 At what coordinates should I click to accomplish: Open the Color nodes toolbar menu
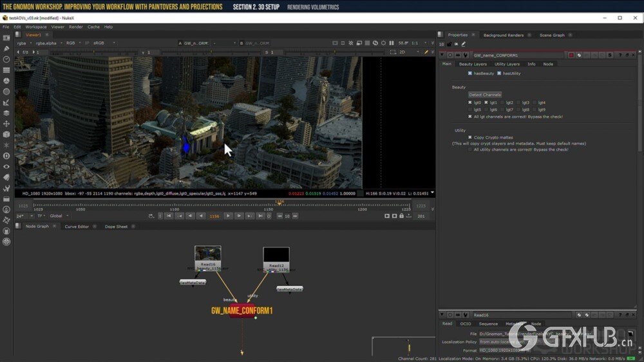coord(6,81)
